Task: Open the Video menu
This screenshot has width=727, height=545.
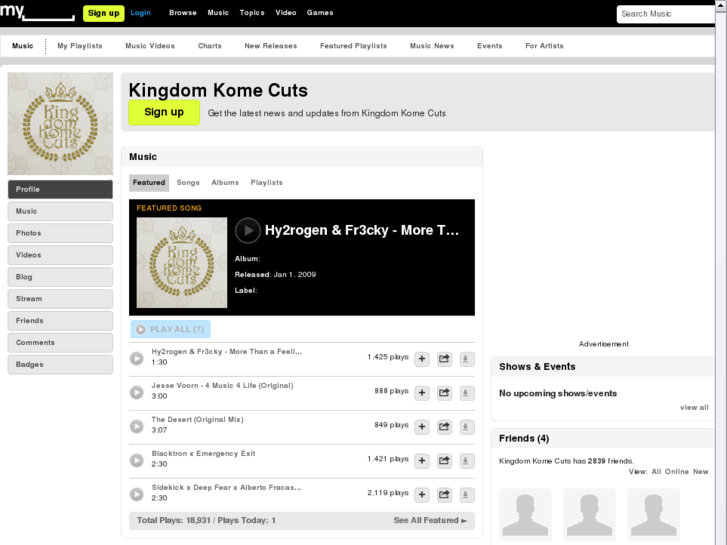Action: pyautogui.click(x=286, y=13)
